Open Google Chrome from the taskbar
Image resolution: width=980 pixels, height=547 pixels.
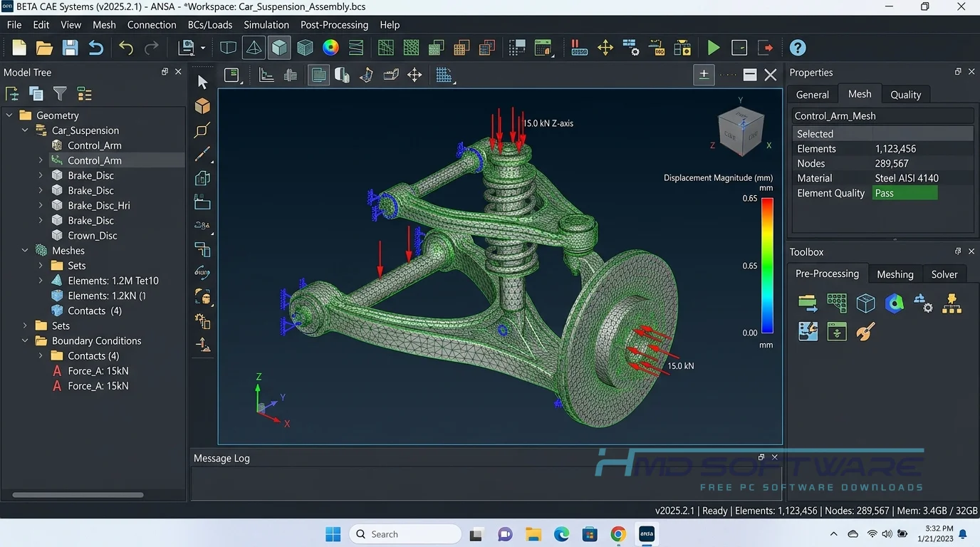click(617, 533)
